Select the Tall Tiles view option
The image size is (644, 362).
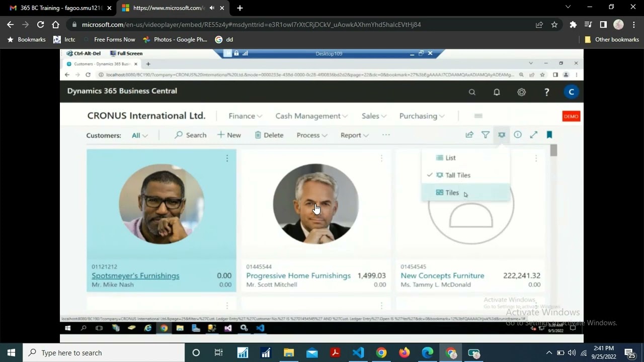tap(466, 175)
